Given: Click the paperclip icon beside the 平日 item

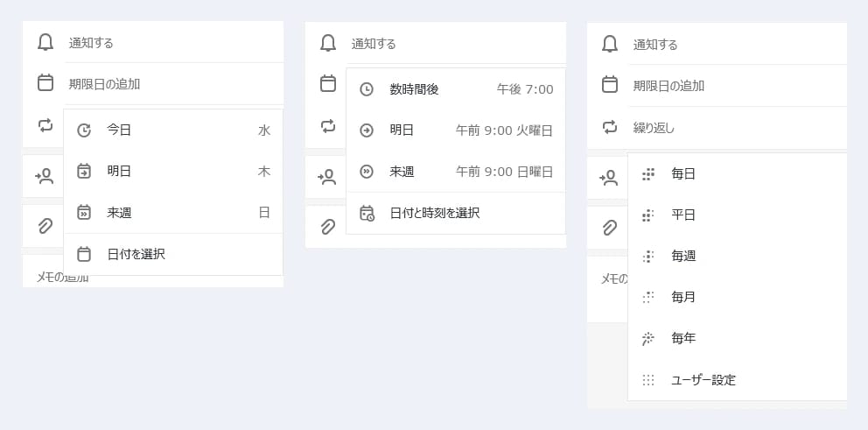Looking at the screenshot, I should coord(610,227).
